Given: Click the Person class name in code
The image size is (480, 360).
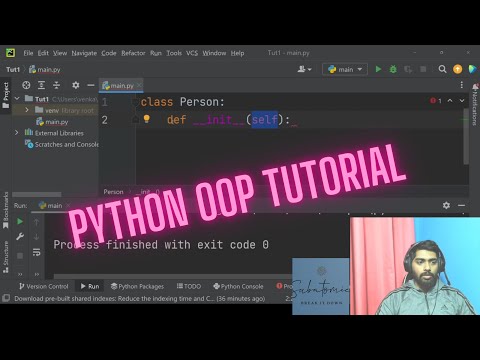Looking at the screenshot, I should [x=199, y=102].
